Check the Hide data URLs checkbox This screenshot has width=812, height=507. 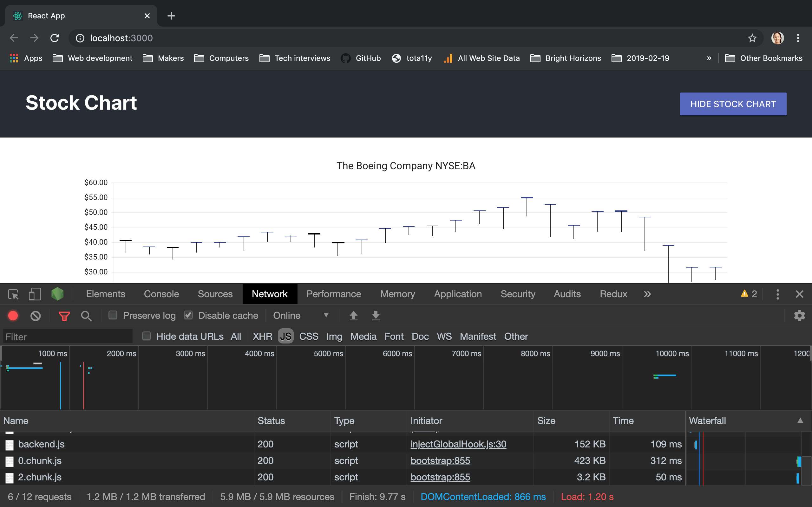(x=146, y=336)
